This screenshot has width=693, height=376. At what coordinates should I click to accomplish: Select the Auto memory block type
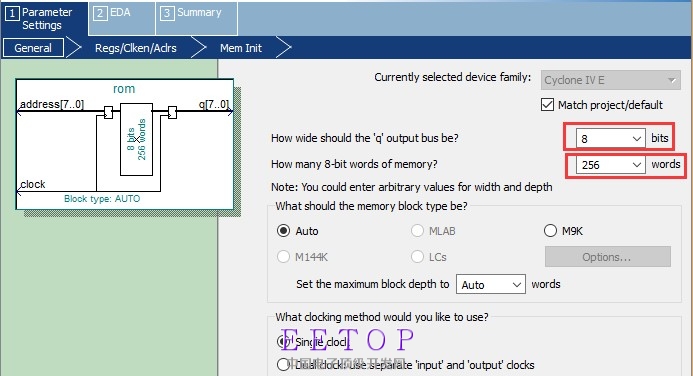(x=283, y=231)
